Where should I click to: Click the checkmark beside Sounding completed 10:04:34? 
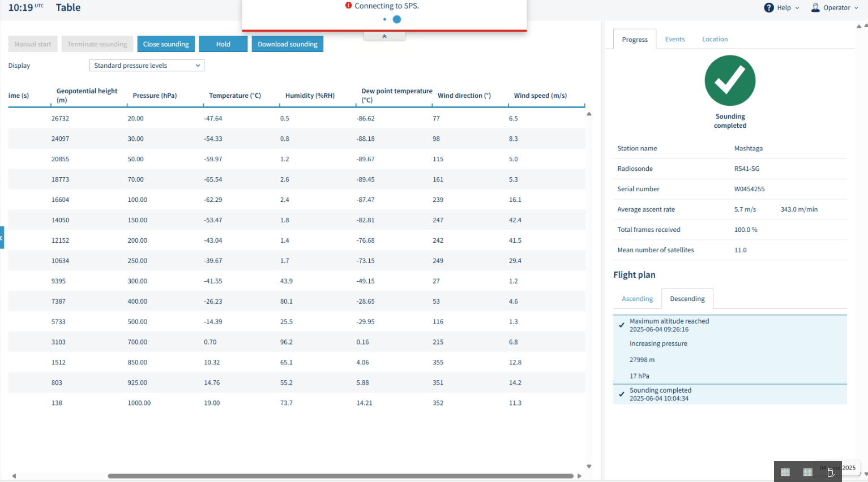click(x=622, y=394)
